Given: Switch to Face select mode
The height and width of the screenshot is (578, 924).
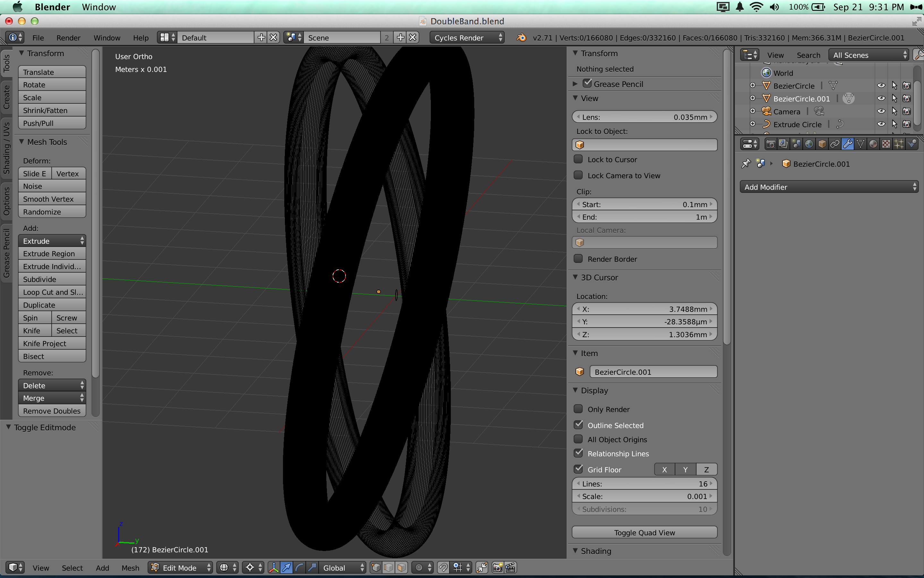Looking at the screenshot, I should (401, 567).
